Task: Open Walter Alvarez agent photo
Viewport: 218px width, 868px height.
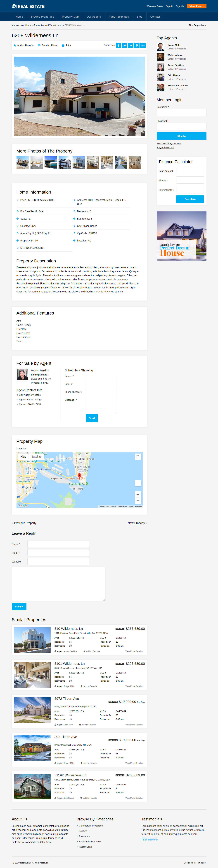Action: [161, 57]
